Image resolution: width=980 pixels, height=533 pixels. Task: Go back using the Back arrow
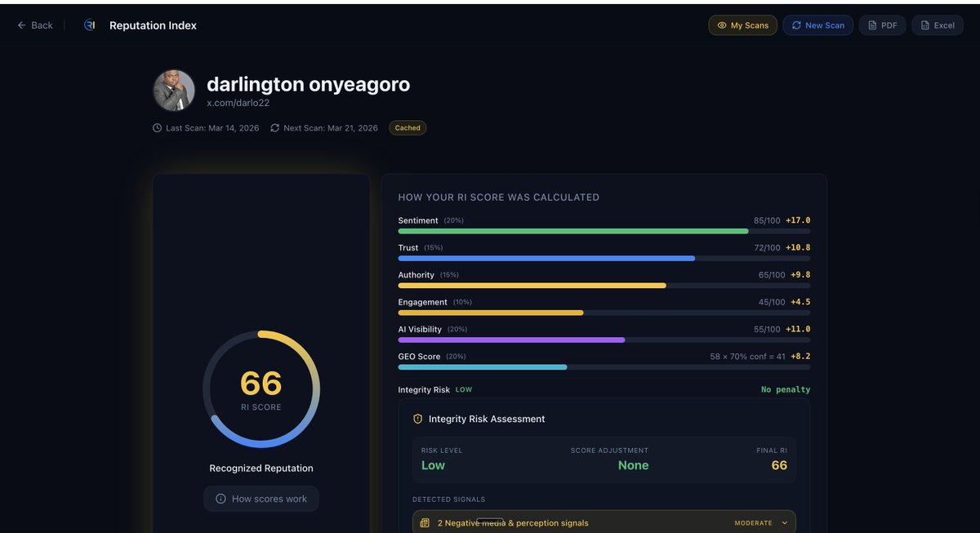(x=35, y=25)
